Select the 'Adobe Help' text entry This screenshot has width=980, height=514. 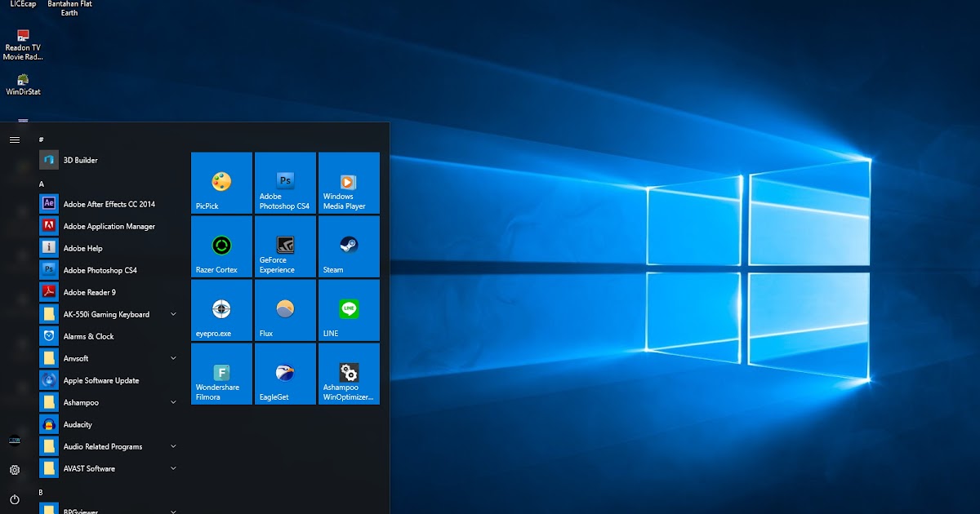point(83,248)
